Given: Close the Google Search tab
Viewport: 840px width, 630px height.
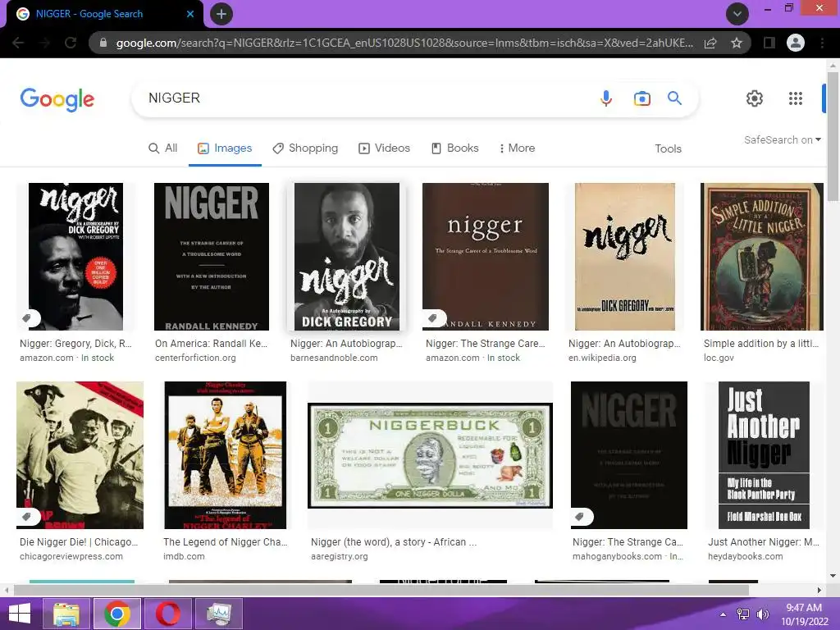Looking at the screenshot, I should pyautogui.click(x=190, y=14).
